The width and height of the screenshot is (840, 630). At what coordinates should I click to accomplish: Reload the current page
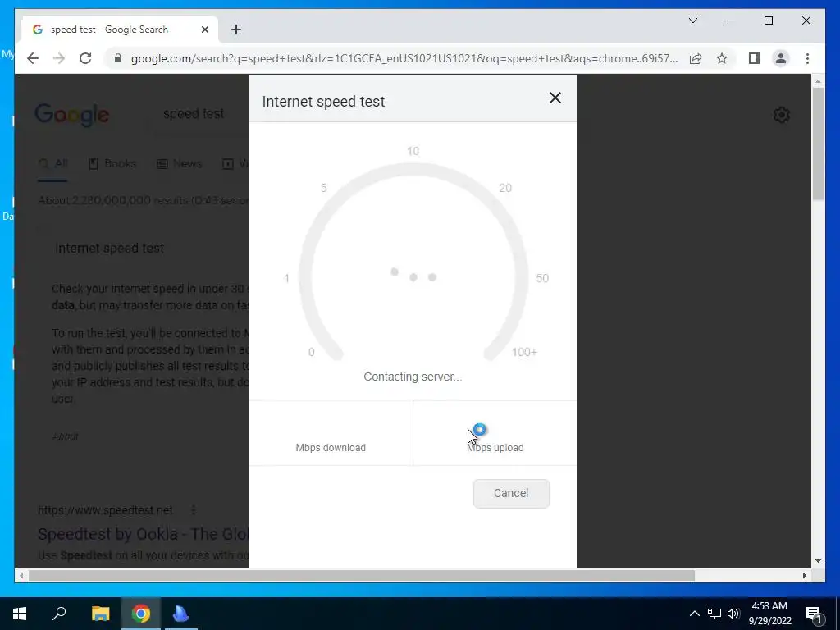coord(85,58)
